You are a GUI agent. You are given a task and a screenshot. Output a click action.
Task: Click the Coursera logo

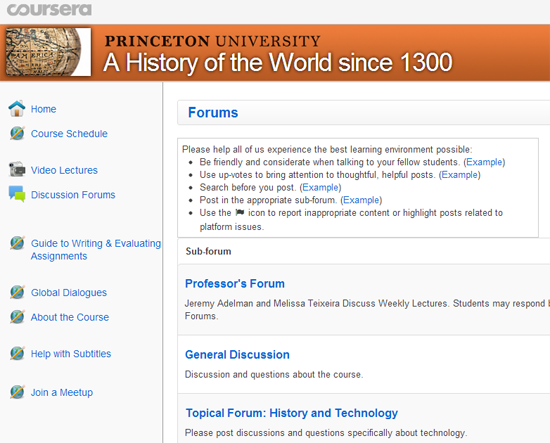coord(49,9)
